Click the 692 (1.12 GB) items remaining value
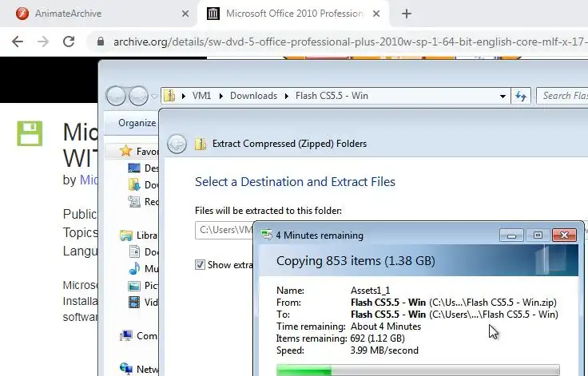This screenshot has width=588, height=376. pos(378,338)
